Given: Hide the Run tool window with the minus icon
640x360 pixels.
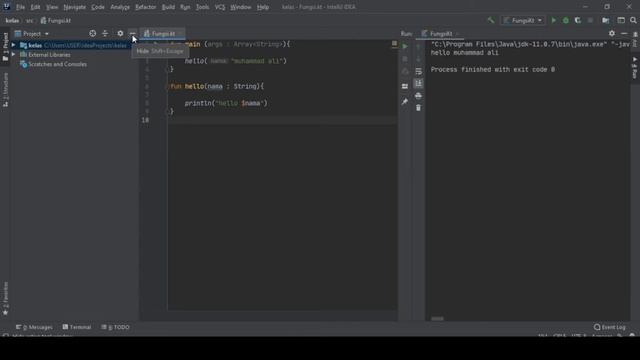Looking at the screenshot, I should [x=624, y=33].
